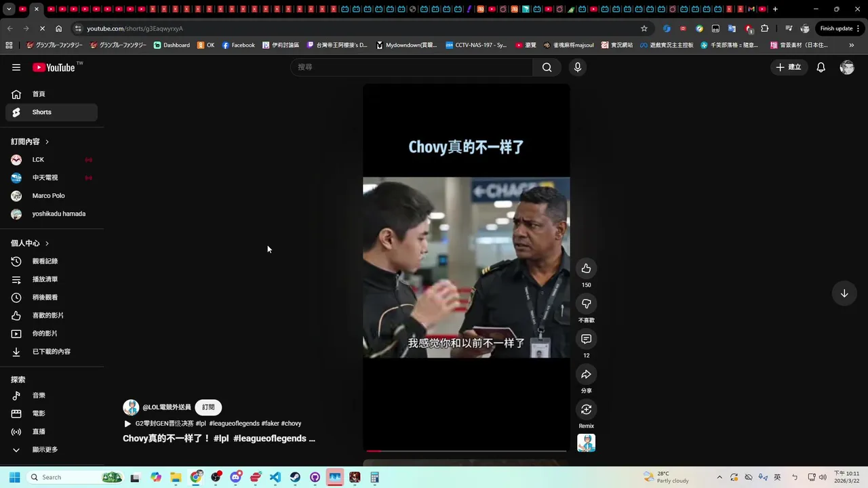Screen dimensions: 868x488
Task: Open the notifications bell
Action: [821, 67]
